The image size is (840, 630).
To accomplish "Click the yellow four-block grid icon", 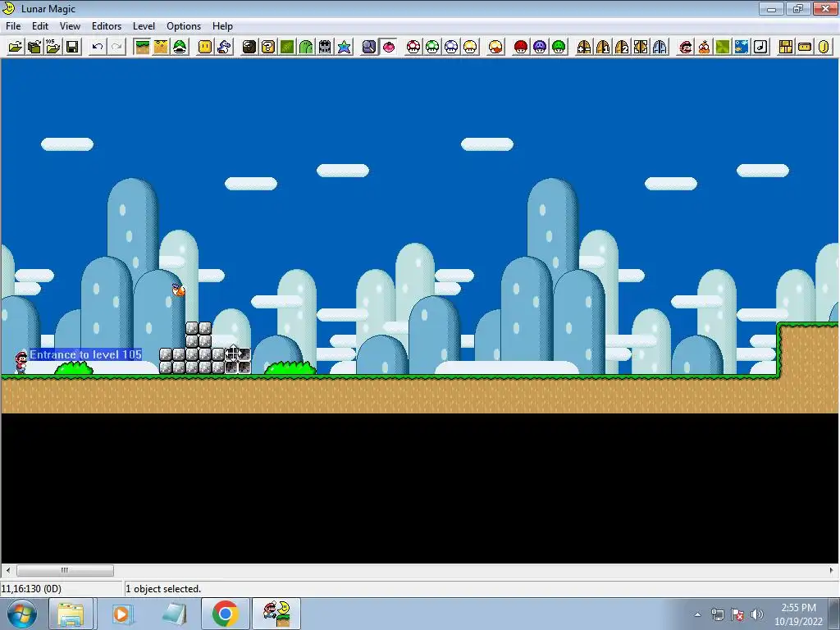I will (786, 47).
